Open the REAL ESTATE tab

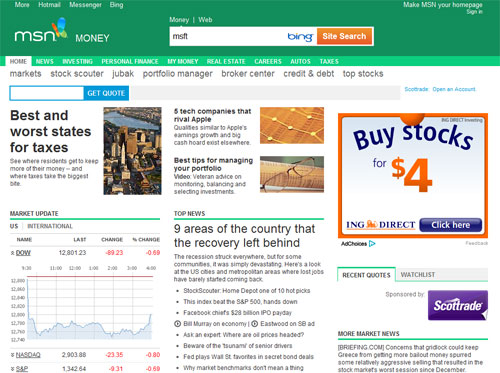pos(226,61)
